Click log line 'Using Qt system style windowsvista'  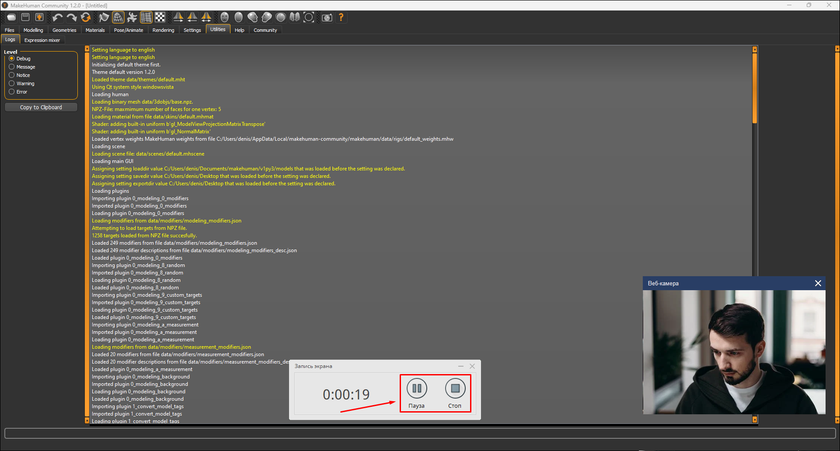132,87
